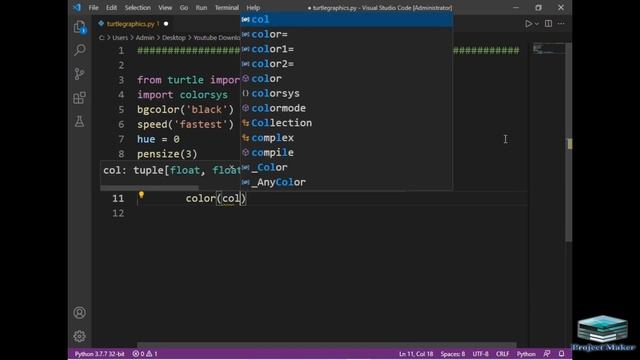Run the Python file with play icon
640x360 pixels.
coord(528,24)
